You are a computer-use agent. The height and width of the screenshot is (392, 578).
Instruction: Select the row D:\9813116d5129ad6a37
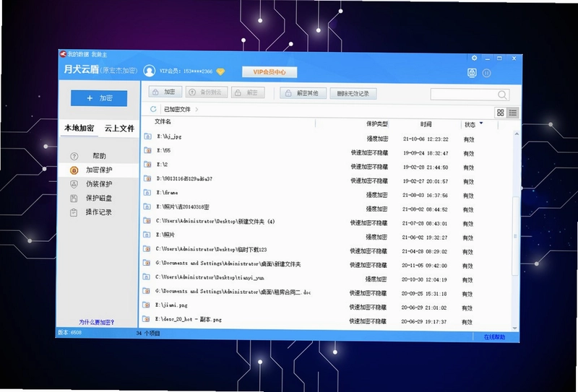[327, 179]
